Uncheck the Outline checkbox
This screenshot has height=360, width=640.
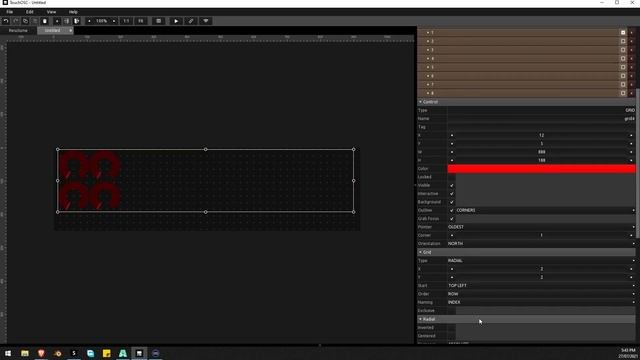click(x=451, y=210)
